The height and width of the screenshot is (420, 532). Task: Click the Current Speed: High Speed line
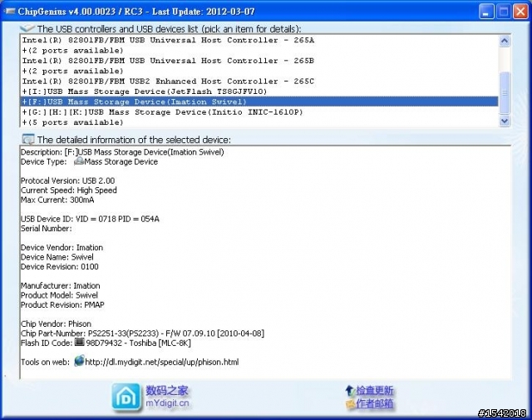69,190
